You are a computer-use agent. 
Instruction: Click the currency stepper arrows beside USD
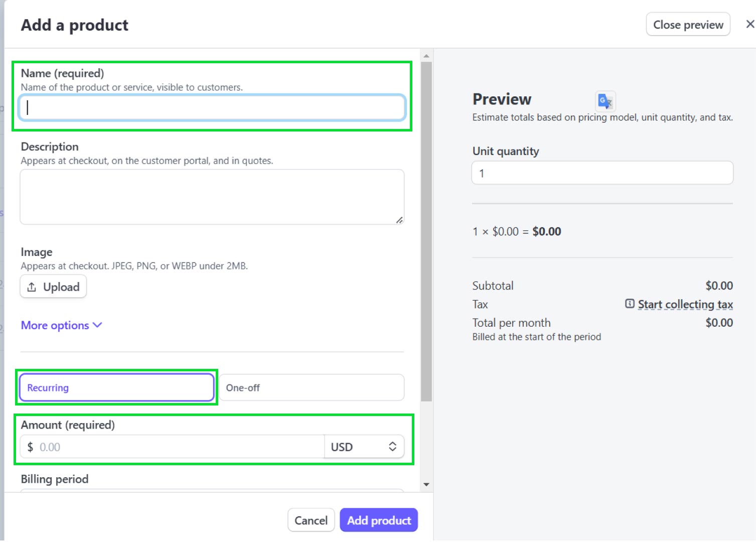tap(393, 446)
